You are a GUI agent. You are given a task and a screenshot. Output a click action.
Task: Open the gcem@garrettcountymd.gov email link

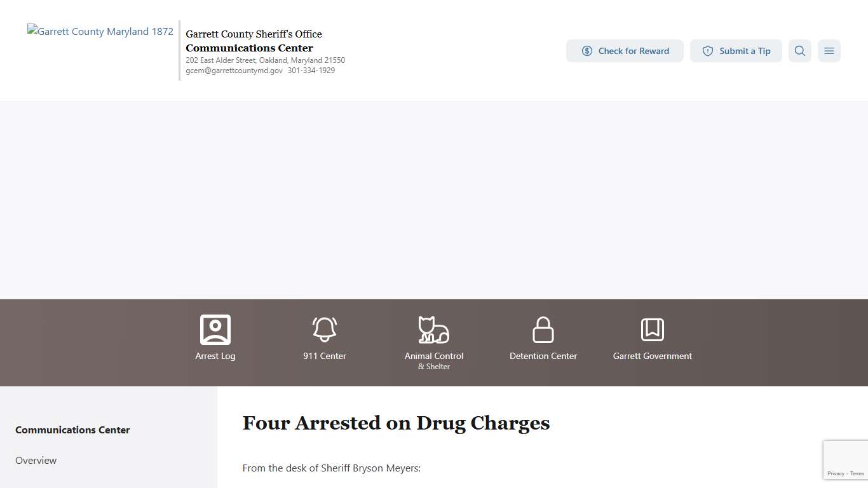(233, 71)
